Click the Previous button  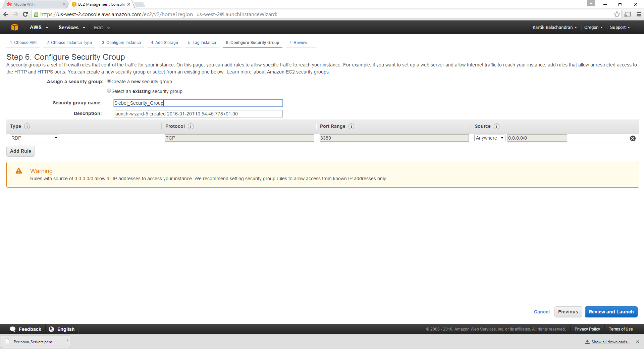click(x=568, y=312)
